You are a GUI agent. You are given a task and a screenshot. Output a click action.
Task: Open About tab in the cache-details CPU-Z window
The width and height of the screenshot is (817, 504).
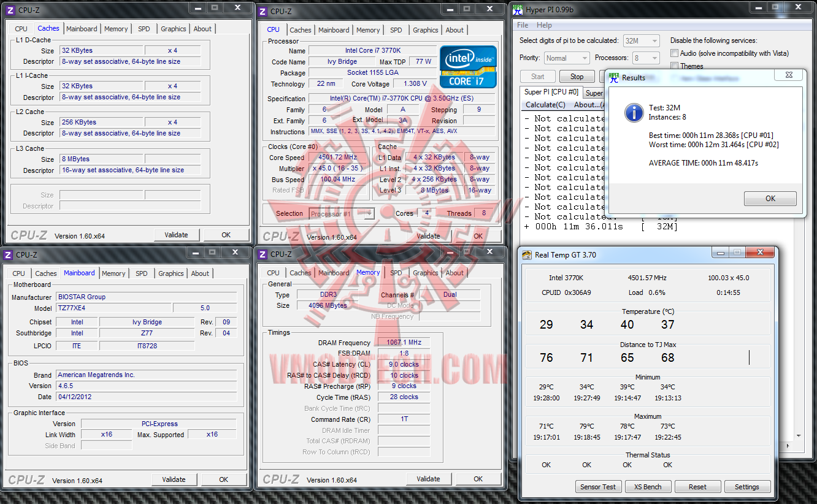(202, 29)
